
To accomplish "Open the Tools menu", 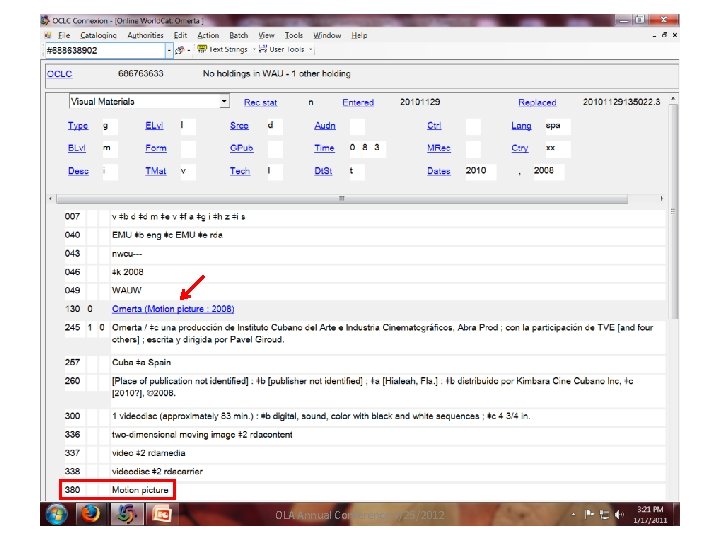I will point(293,35).
